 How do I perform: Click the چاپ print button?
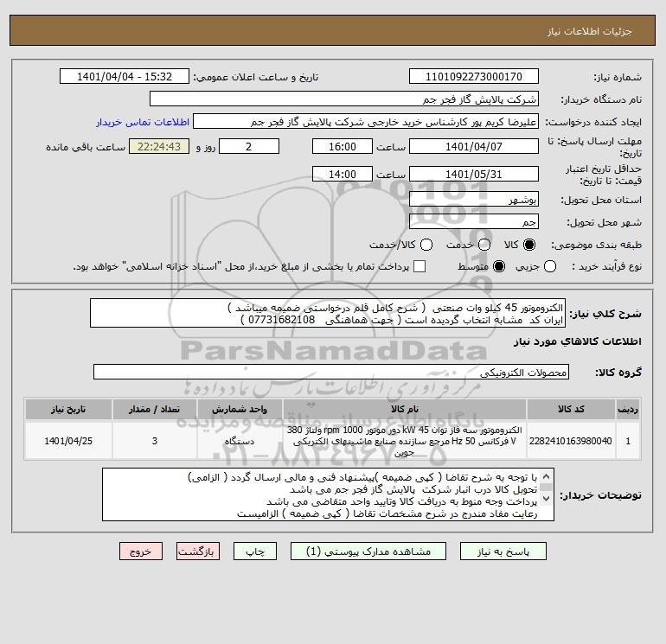(x=255, y=551)
